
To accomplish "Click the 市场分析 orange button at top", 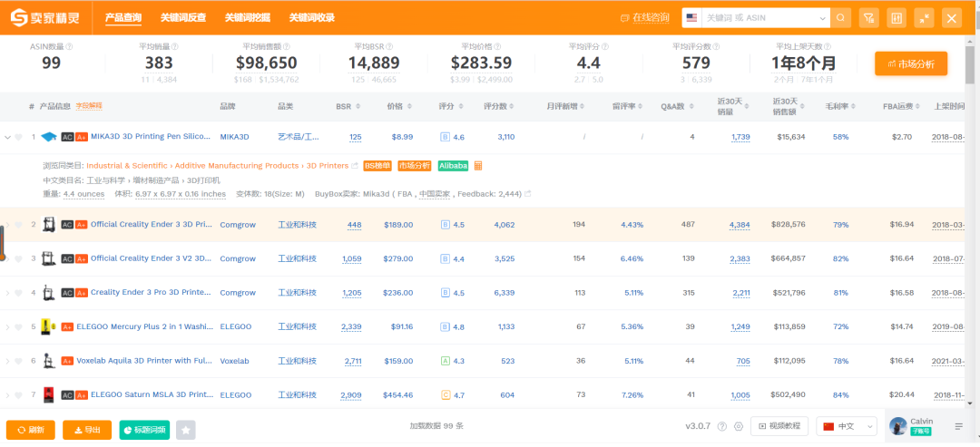I will coord(911,63).
